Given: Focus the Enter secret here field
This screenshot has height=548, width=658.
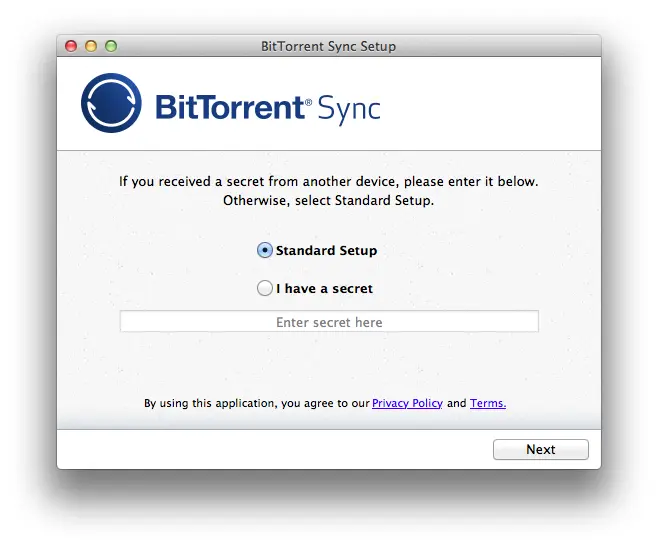Looking at the screenshot, I should pos(329,321).
